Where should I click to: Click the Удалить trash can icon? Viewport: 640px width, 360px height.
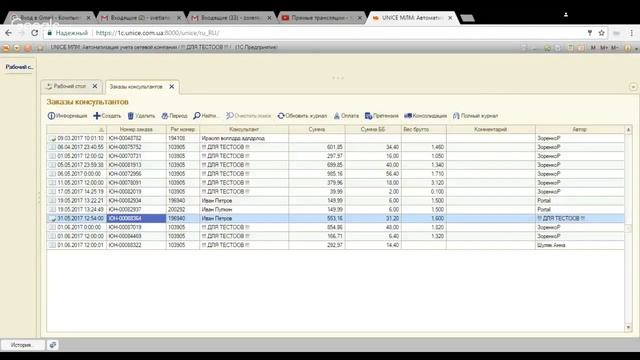click(x=131, y=116)
